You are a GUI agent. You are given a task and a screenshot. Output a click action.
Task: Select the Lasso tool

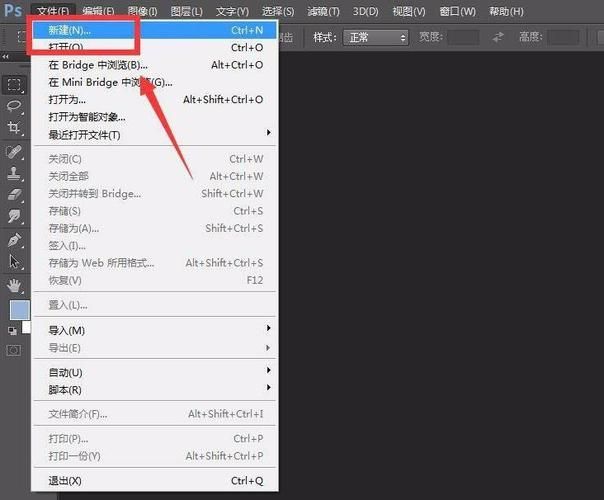[14, 106]
